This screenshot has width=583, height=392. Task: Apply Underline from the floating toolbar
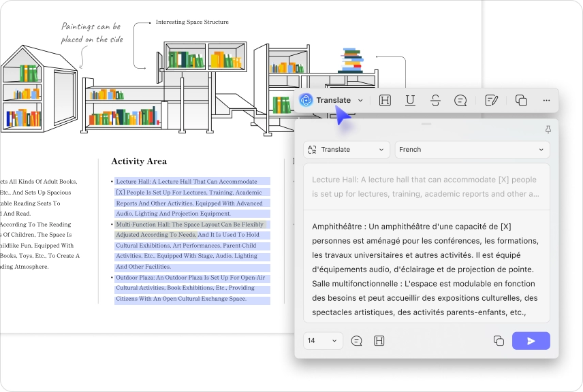(x=410, y=101)
